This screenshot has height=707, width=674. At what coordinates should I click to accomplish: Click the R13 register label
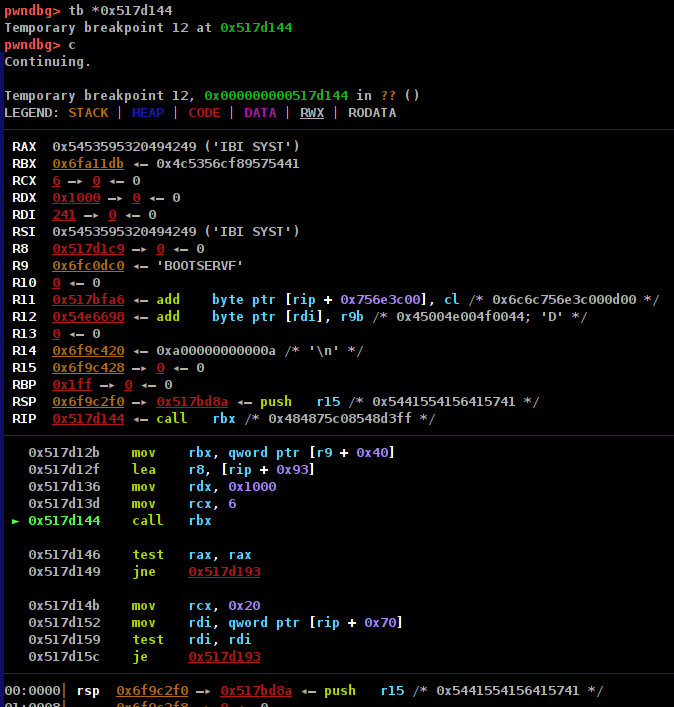(24, 334)
